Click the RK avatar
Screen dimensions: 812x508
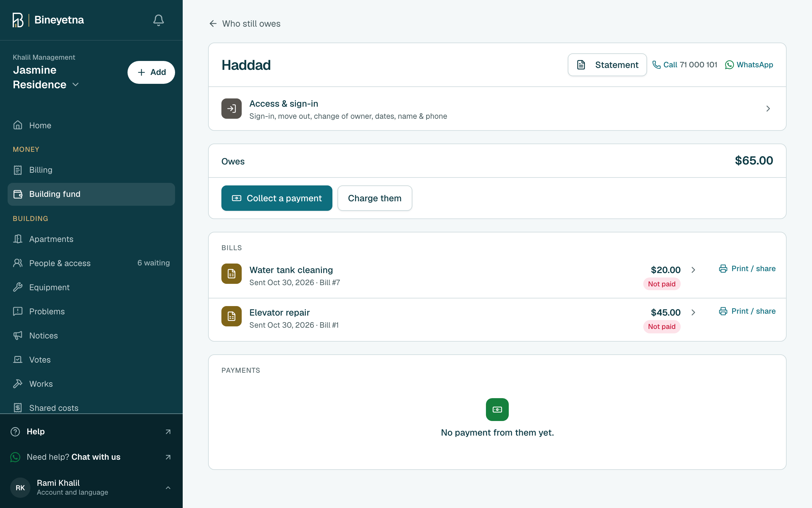(20, 488)
